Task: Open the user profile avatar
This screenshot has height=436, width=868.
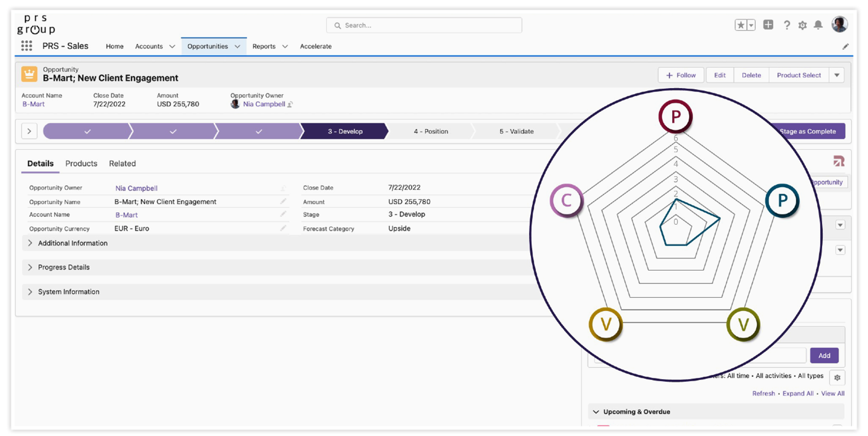Action: (x=840, y=24)
